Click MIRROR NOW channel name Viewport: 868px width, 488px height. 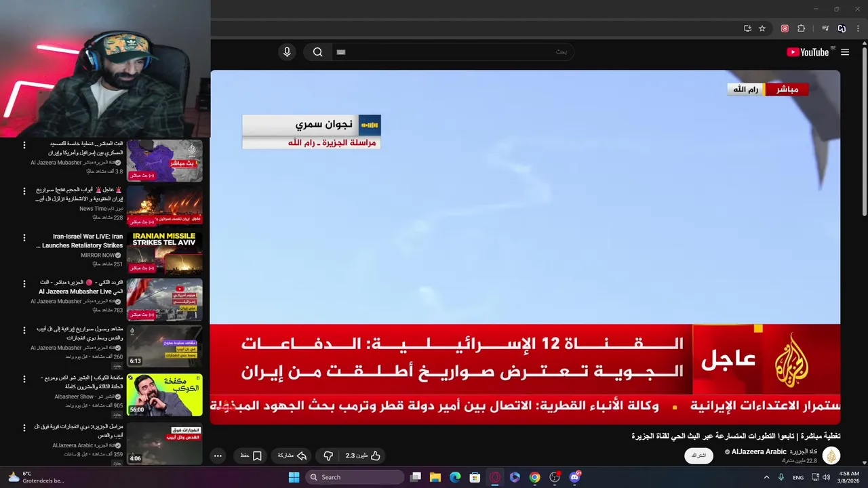click(98, 256)
